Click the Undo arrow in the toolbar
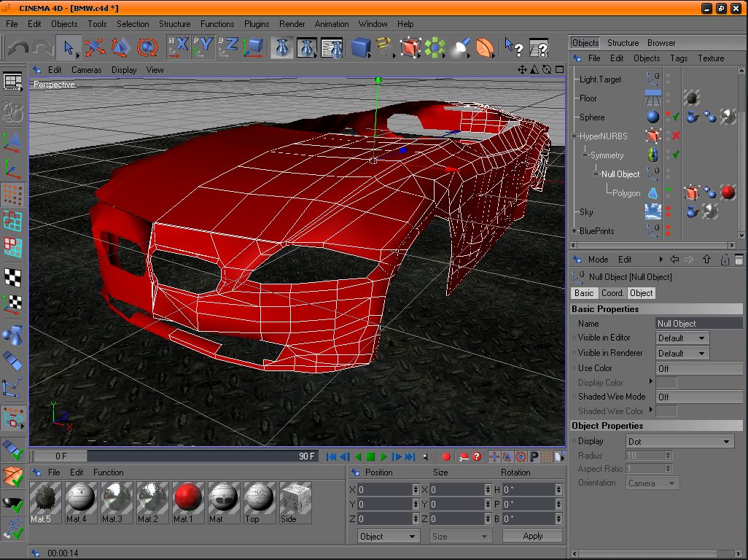This screenshot has height=560, width=748. (18, 48)
